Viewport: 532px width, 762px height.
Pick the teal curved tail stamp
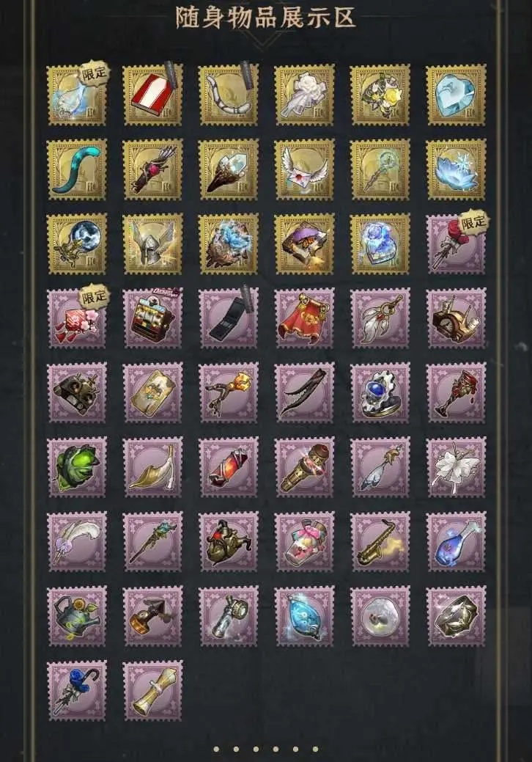[x=77, y=169]
